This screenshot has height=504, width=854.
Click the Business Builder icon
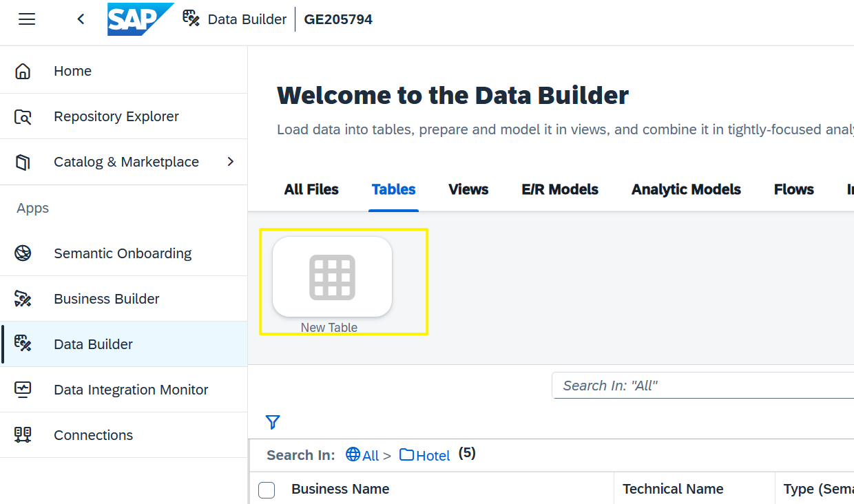pyautogui.click(x=23, y=299)
